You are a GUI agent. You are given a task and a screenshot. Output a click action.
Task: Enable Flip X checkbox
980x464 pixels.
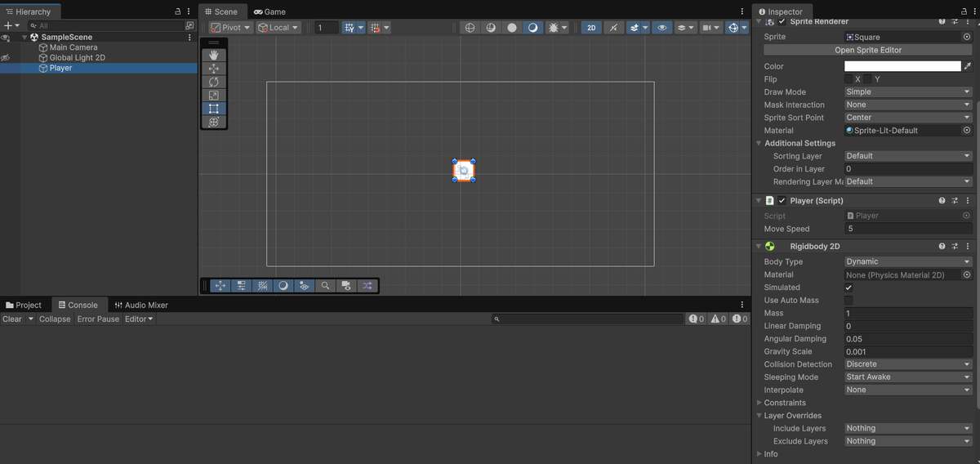[849, 79]
